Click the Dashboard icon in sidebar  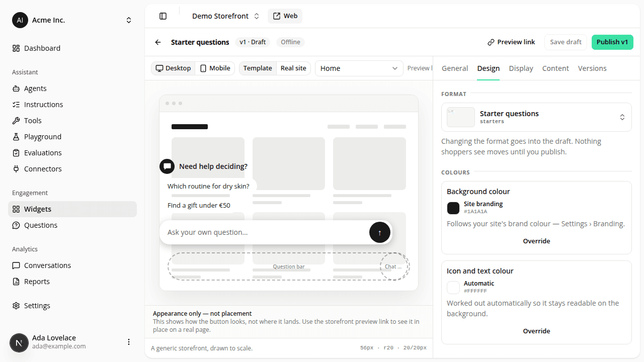(x=16, y=48)
